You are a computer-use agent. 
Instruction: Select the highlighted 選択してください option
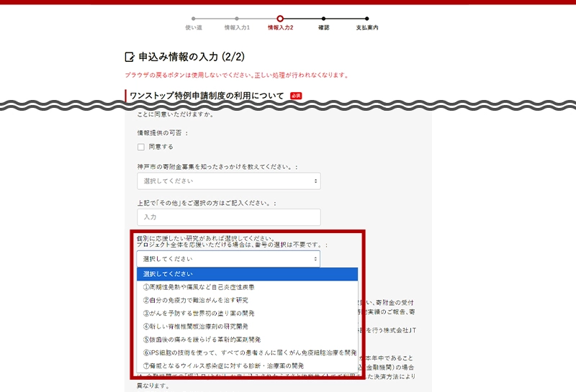(x=247, y=274)
